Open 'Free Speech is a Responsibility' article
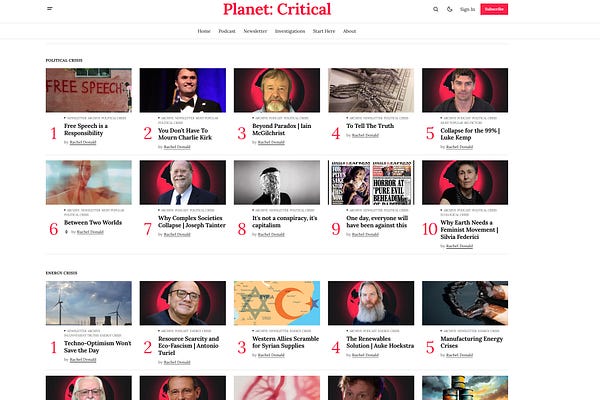 coord(86,129)
